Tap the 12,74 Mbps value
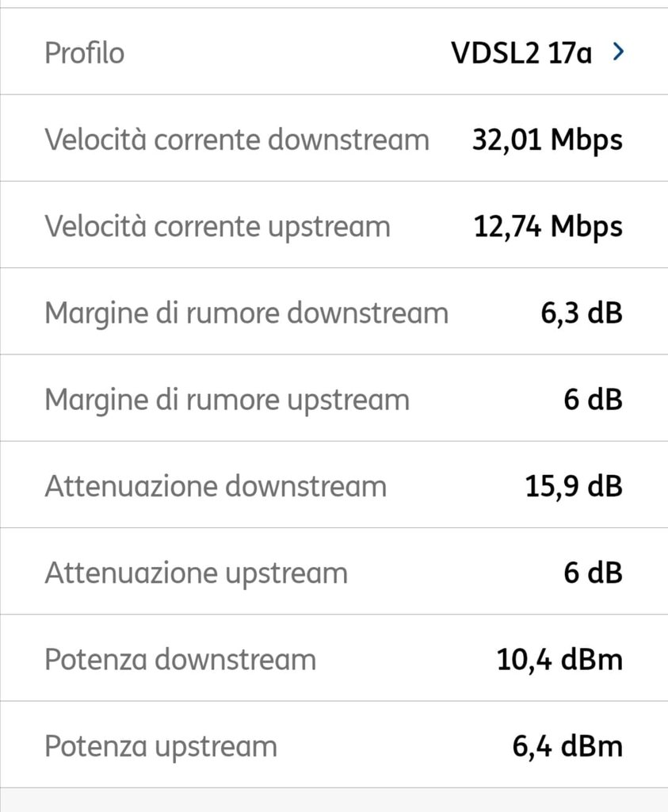This screenshot has width=668, height=812. coord(548,226)
